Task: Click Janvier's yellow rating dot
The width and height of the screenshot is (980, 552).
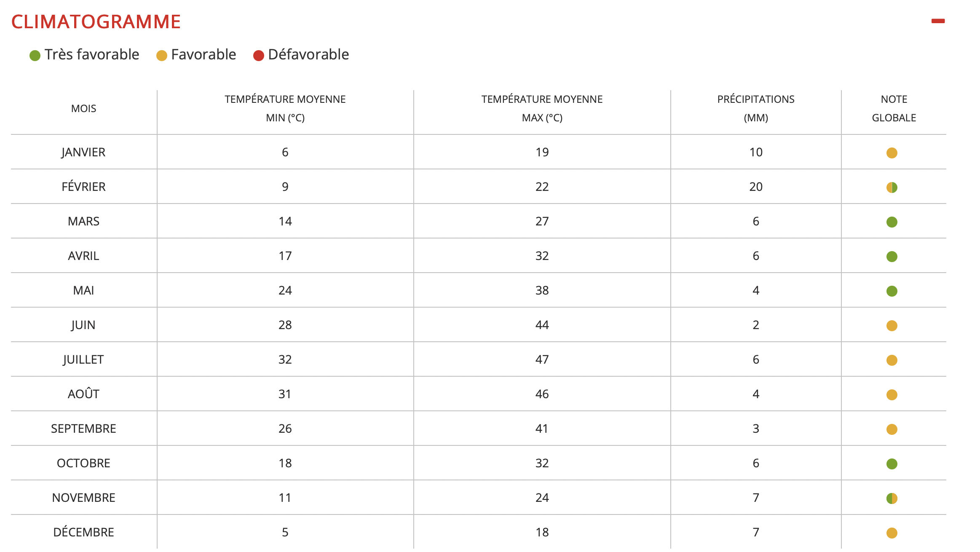Action: (x=892, y=153)
